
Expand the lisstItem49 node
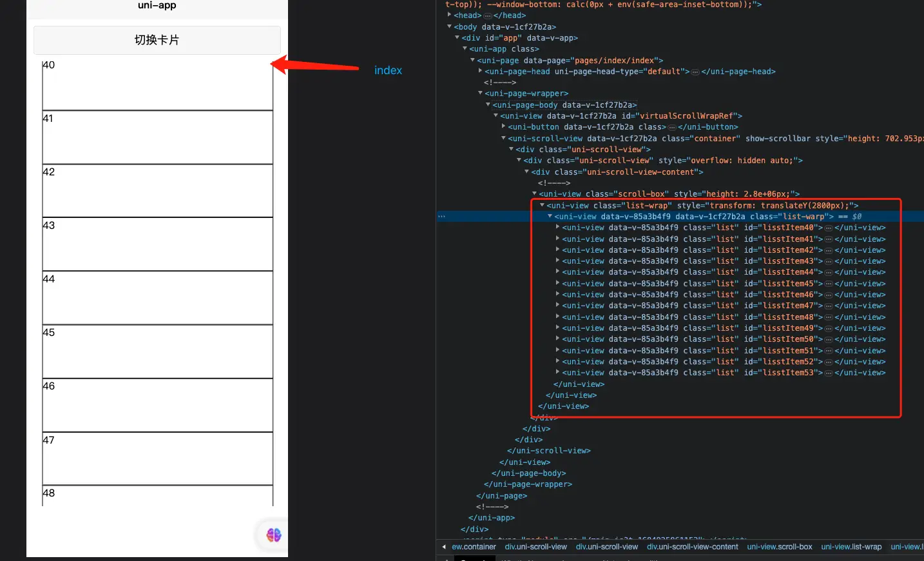[x=558, y=328]
